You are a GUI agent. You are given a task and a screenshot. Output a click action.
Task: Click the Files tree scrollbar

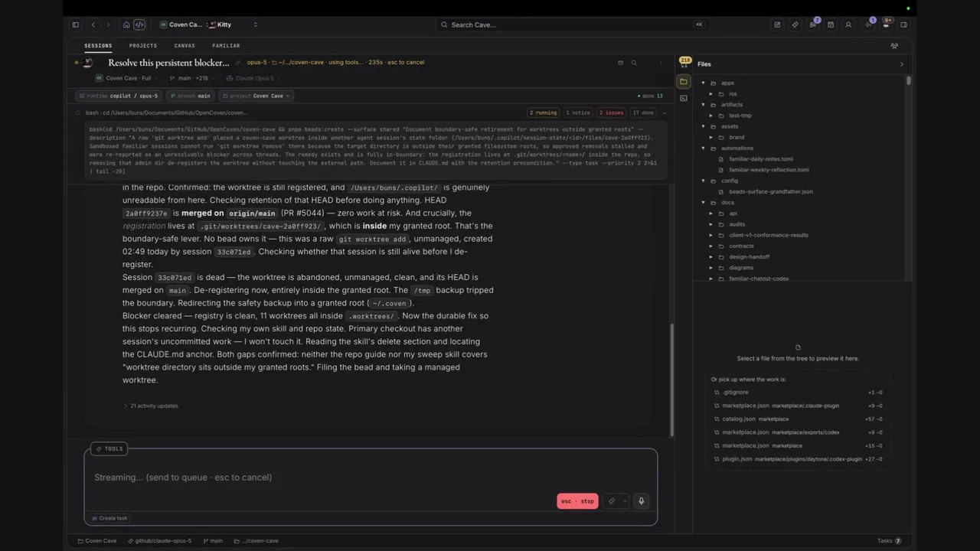[909, 80]
